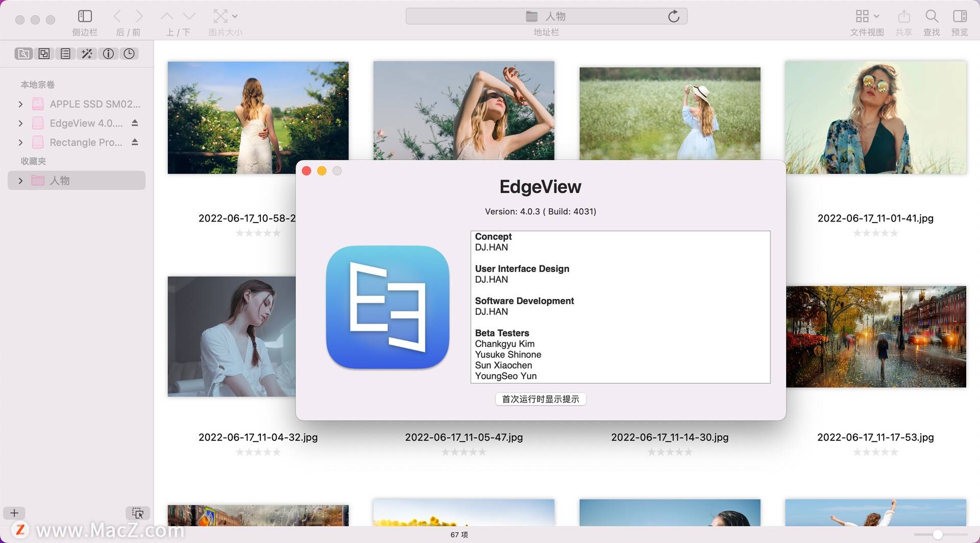Click the down arrow in 上/下

click(x=189, y=16)
